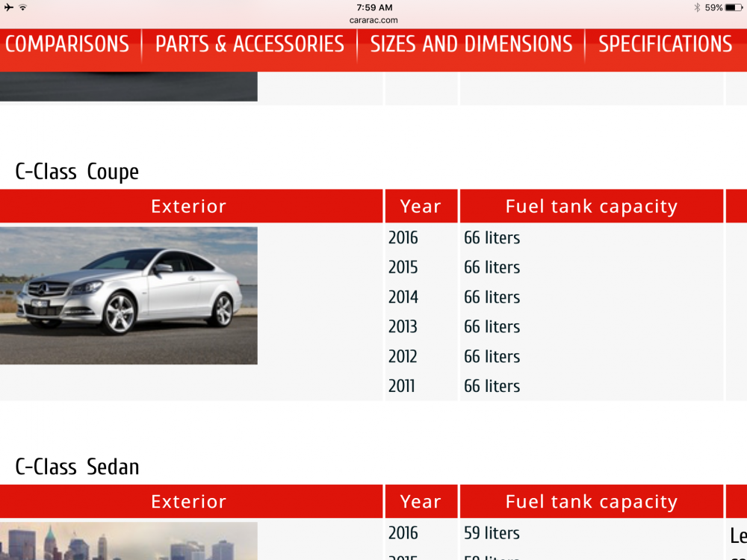Click Coupe table's Fuel tank capacity header
747x560 pixels.
(591, 206)
